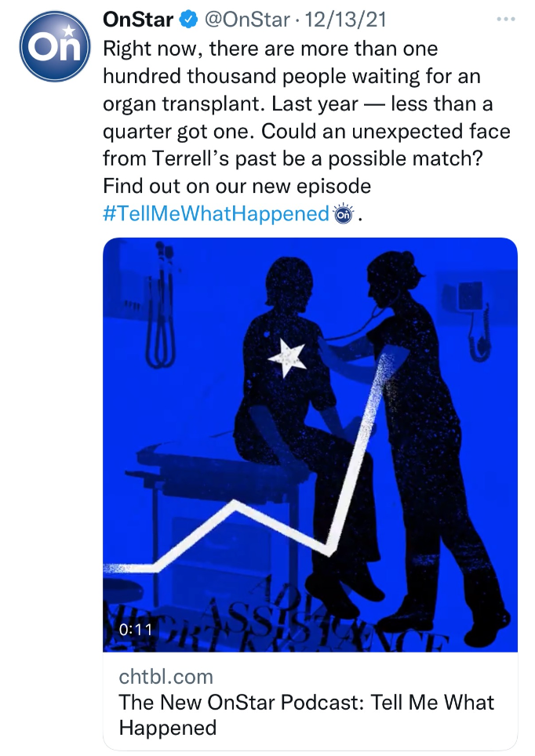Follow the #TellMeWhatHappened hashtag
The width and height of the screenshot is (535, 756).
[x=215, y=213]
